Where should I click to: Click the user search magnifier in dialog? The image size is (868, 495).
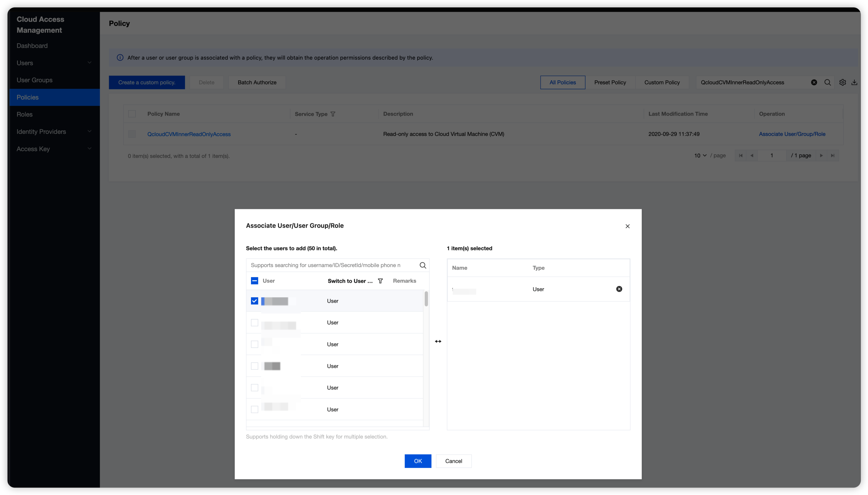point(423,265)
